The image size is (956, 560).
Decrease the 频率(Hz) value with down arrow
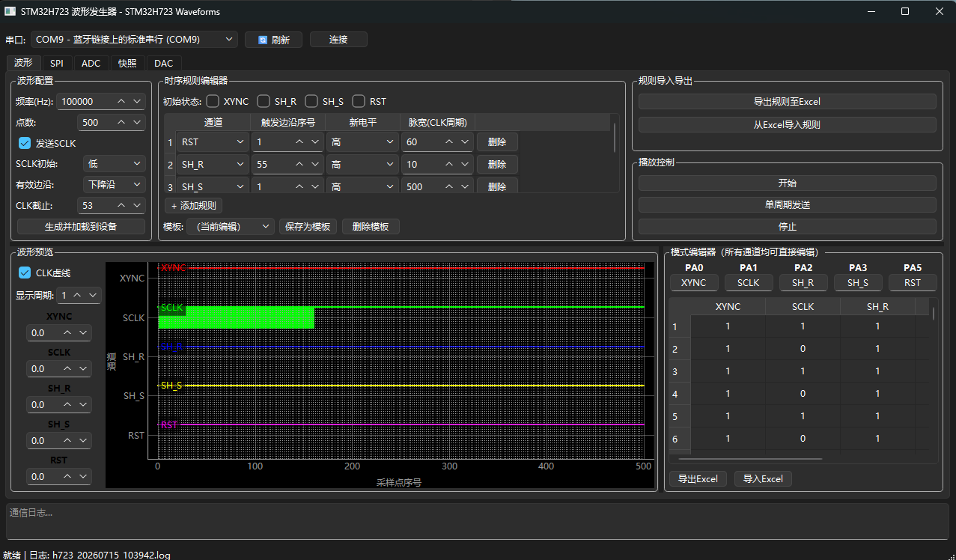point(137,101)
